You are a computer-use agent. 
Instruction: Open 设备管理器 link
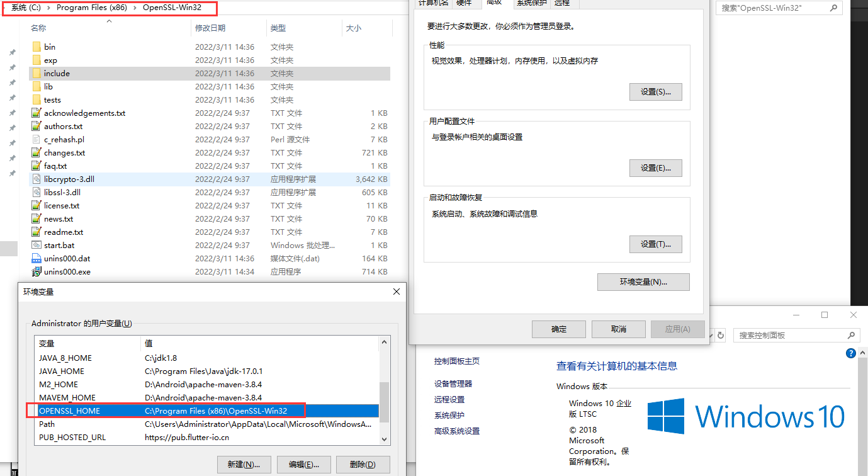pos(453,384)
